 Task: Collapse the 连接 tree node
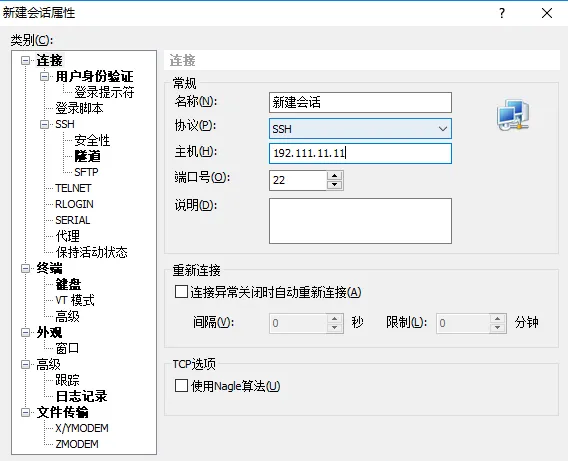25,60
